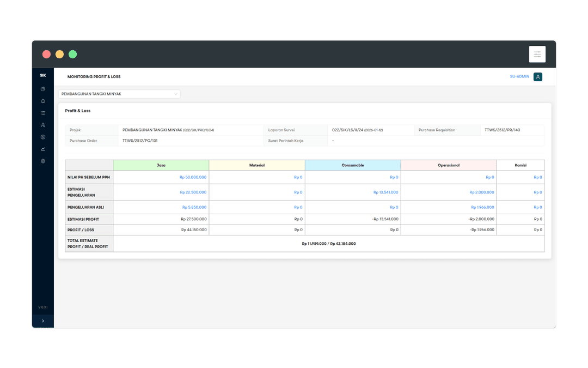Screen dimensions: 588x368
Task: Open the list menu icon in sidebar
Action: 43,113
